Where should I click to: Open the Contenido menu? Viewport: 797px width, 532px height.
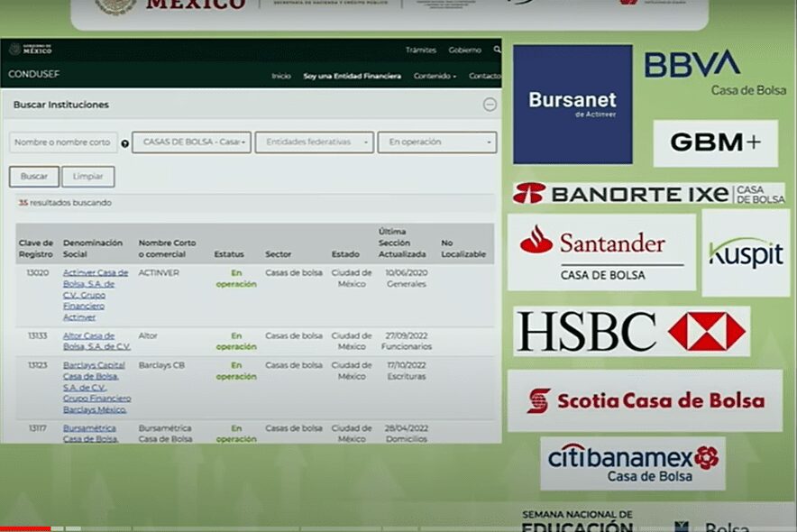pyautogui.click(x=435, y=77)
